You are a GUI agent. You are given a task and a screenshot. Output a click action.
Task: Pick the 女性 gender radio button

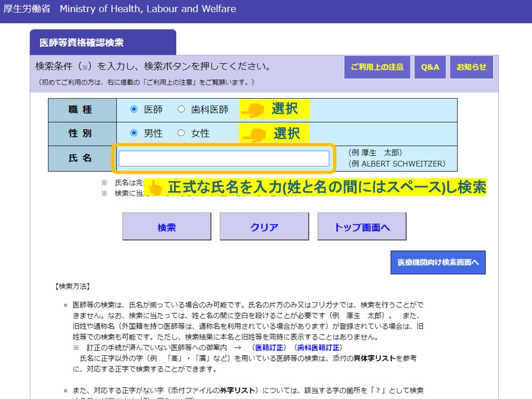point(181,133)
